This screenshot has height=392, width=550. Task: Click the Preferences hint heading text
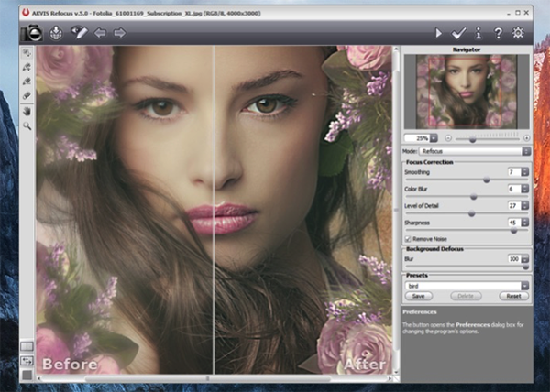coord(420,311)
